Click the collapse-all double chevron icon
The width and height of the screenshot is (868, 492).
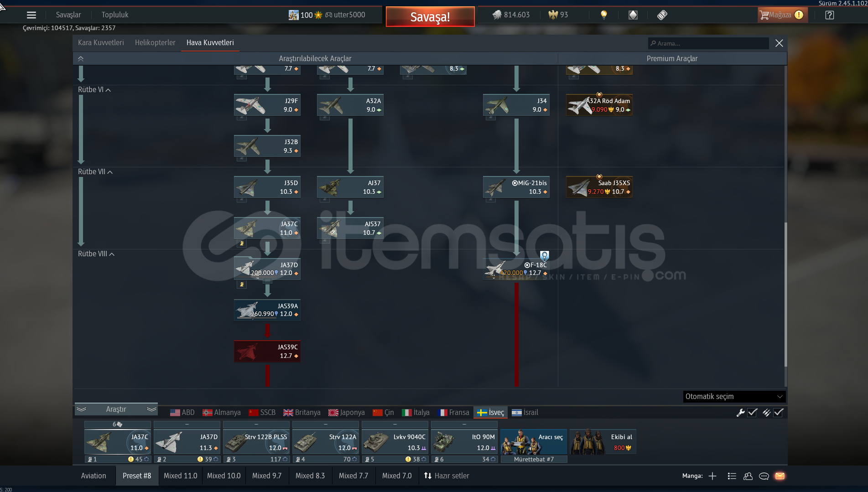click(81, 58)
